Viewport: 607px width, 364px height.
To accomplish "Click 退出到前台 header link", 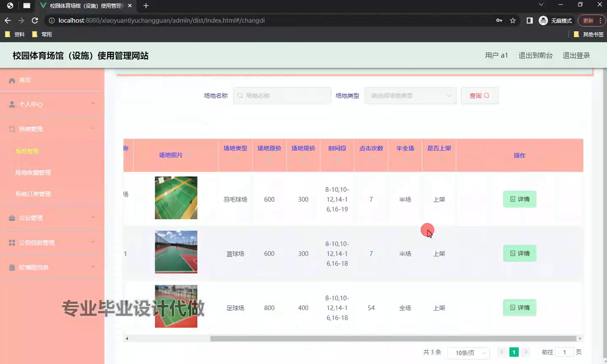I will point(535,55).
